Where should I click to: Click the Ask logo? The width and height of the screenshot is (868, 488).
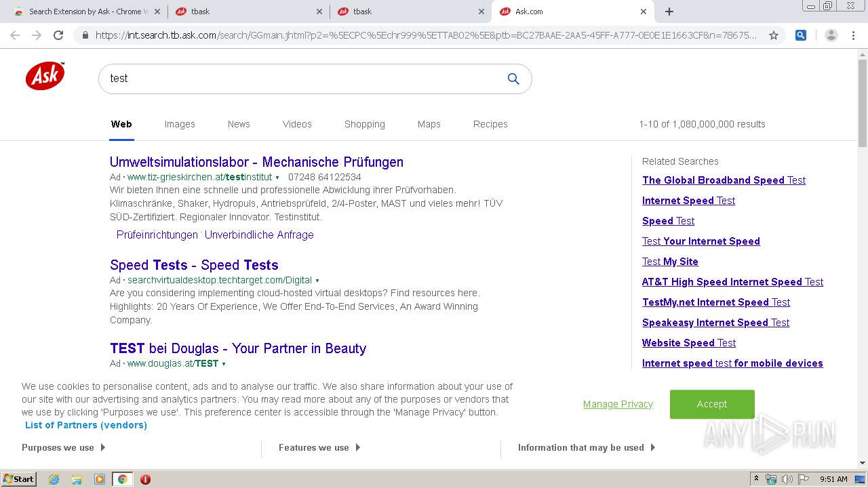[45, 76]
